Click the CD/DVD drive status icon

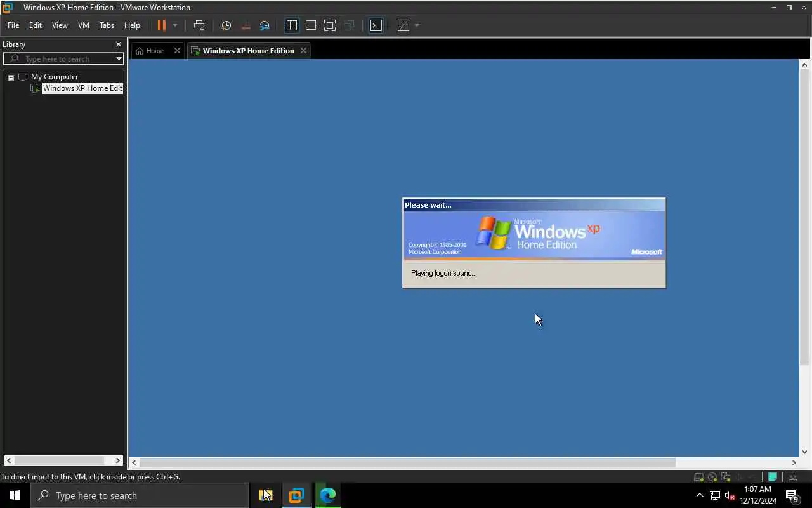pos(712,477)
